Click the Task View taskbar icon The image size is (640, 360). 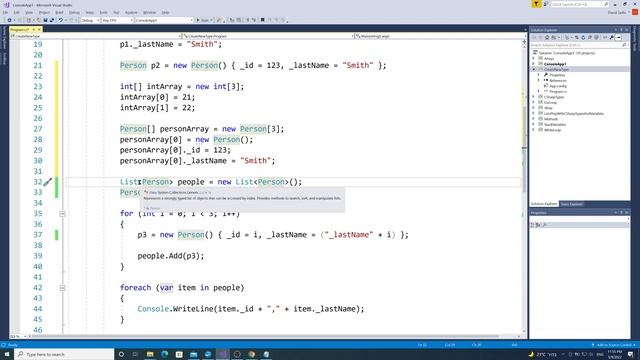point(136,354)
